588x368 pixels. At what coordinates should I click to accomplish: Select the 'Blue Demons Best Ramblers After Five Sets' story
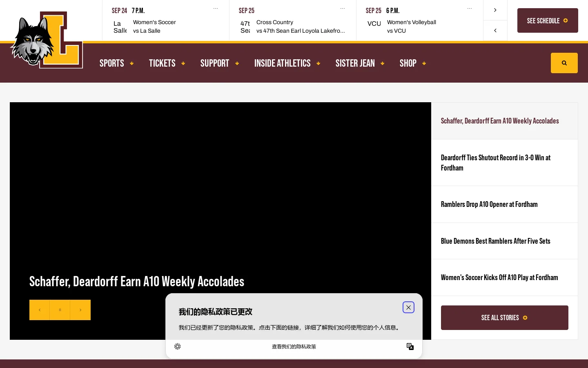(505, 241)
